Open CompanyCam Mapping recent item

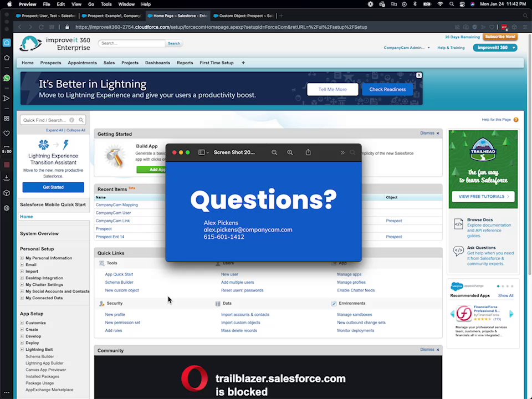(x=117, y=205)
